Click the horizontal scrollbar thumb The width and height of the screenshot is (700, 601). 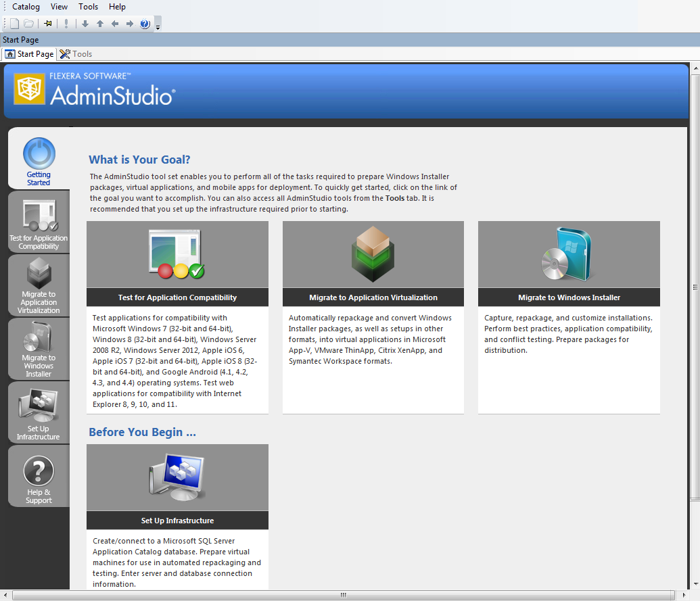point(344,595)
